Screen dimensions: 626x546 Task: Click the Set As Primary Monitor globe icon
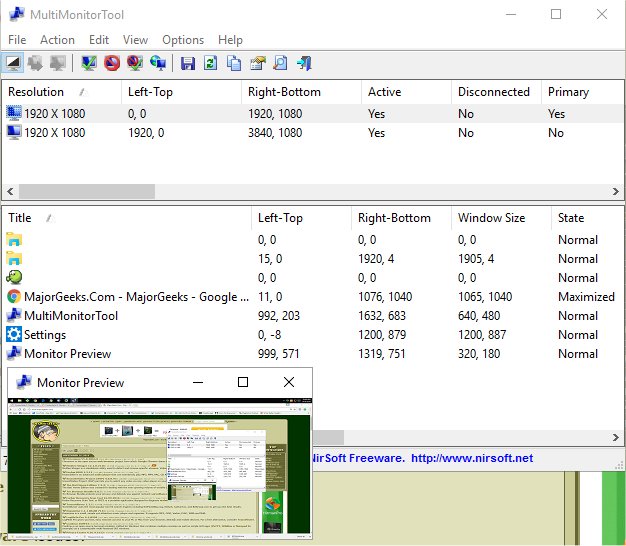(158, 64)
